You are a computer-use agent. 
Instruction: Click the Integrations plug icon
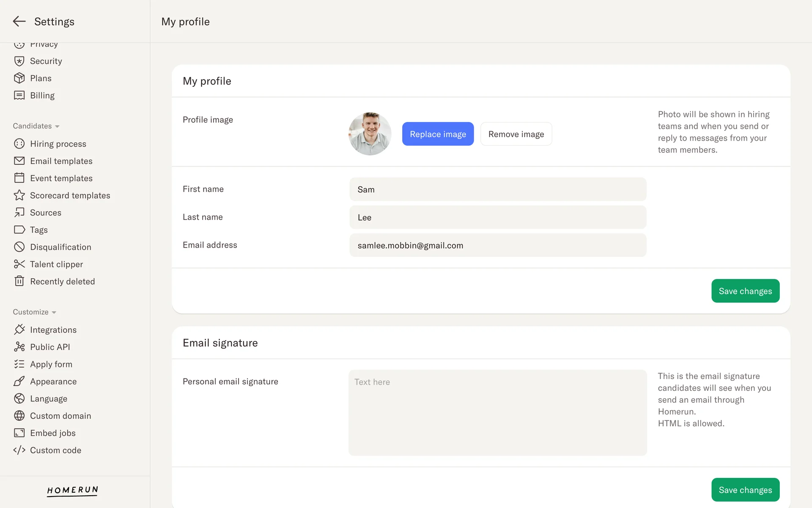[x=19, y=329]
